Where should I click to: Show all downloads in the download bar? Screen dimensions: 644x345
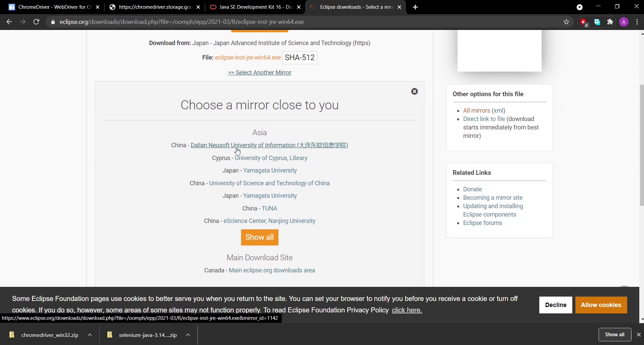tap(615, 335)
